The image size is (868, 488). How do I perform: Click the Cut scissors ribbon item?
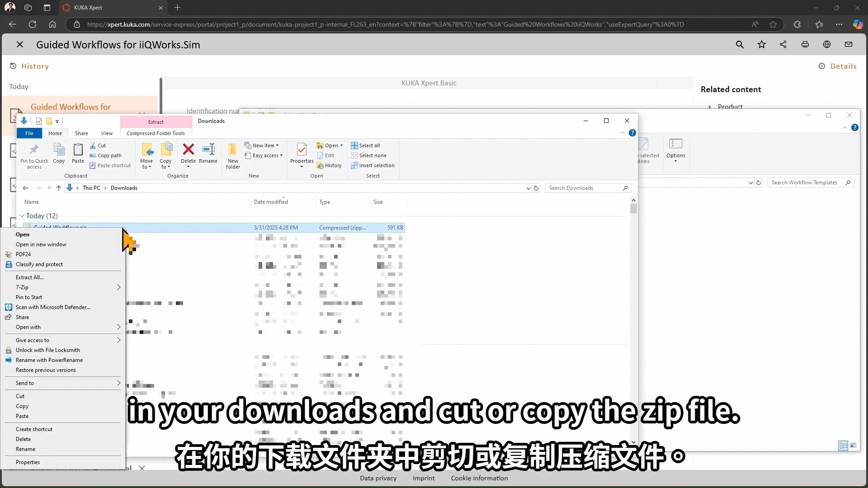[x=98, y=145]
